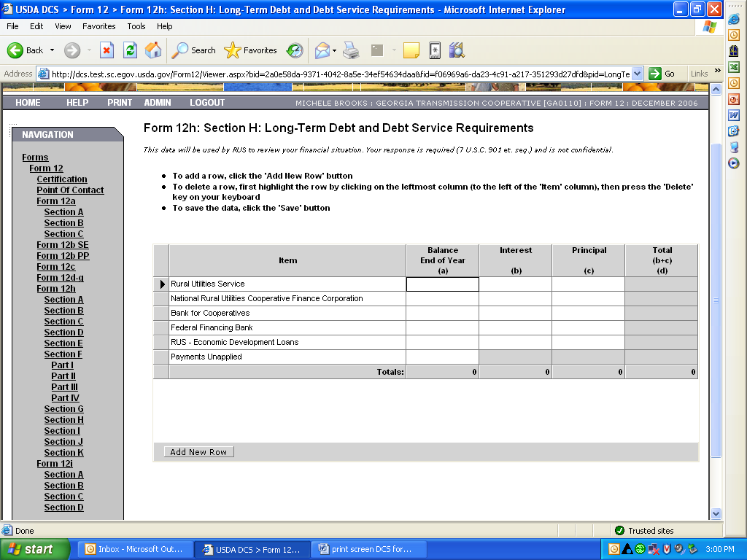Image resolution: width=747 pixels, height=560 pixels.
Task: Click the gray edit toolbar icon
Action: [x=377, y=50]
